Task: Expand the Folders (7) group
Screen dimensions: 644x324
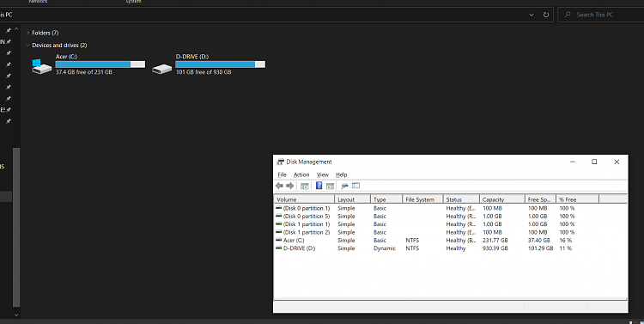Action: point(28,33)
